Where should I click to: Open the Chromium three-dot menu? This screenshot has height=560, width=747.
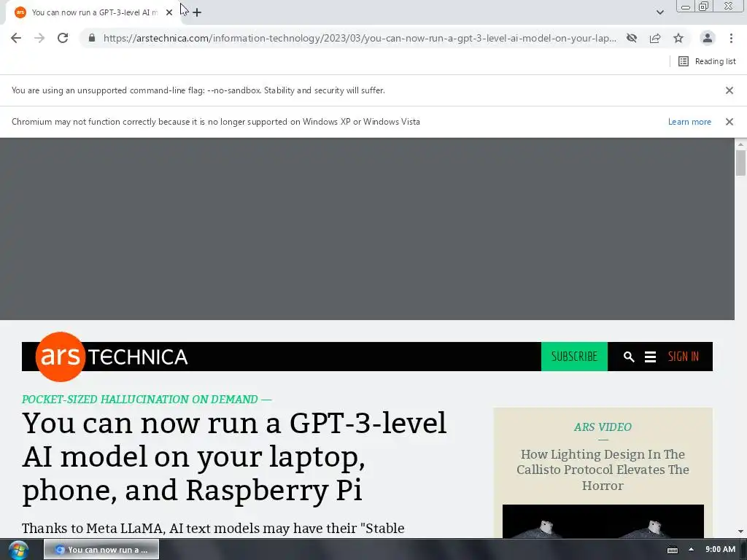coord(731,38)
